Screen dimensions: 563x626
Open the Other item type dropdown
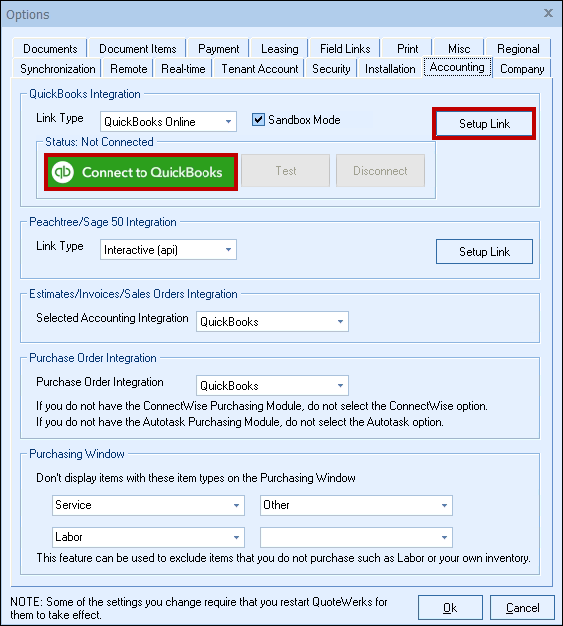(x=356, y=505)
